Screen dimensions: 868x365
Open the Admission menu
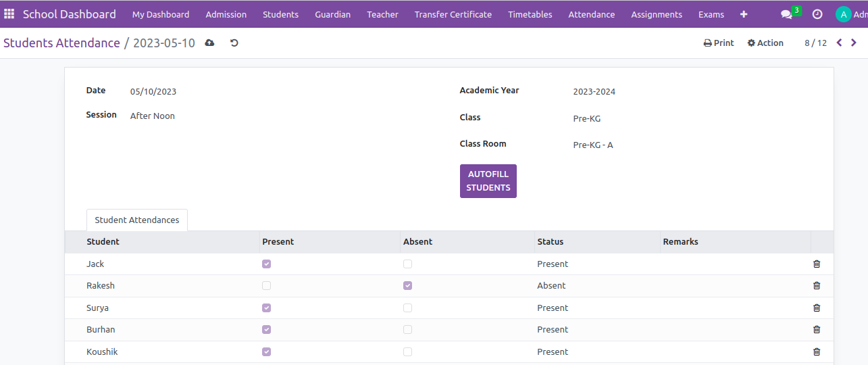[x=226, y=14]
